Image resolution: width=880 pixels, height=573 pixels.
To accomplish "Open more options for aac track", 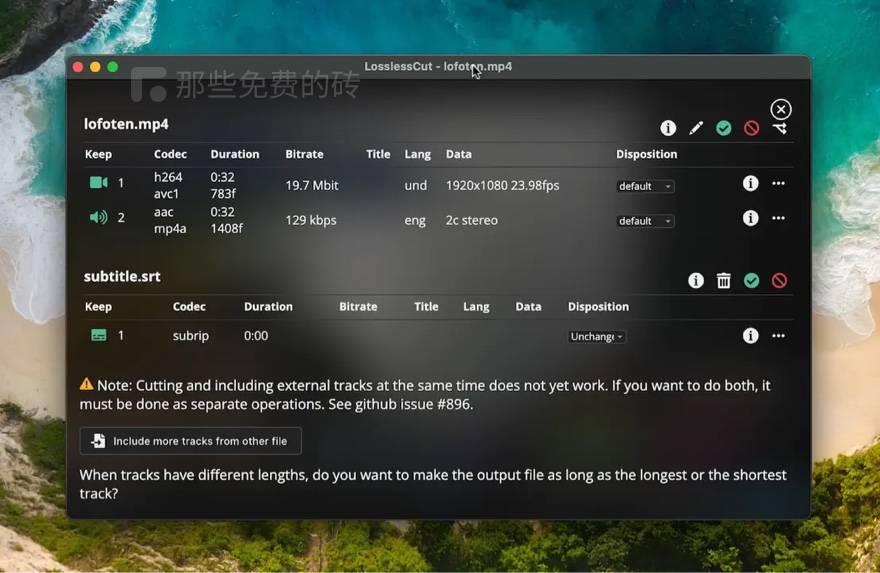I will [778, 218].
